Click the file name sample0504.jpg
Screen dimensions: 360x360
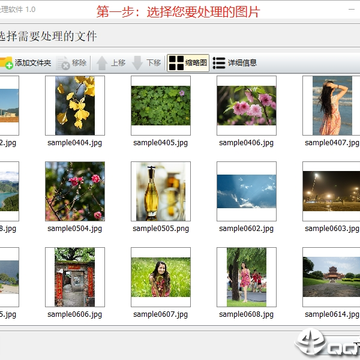point(75,229)
